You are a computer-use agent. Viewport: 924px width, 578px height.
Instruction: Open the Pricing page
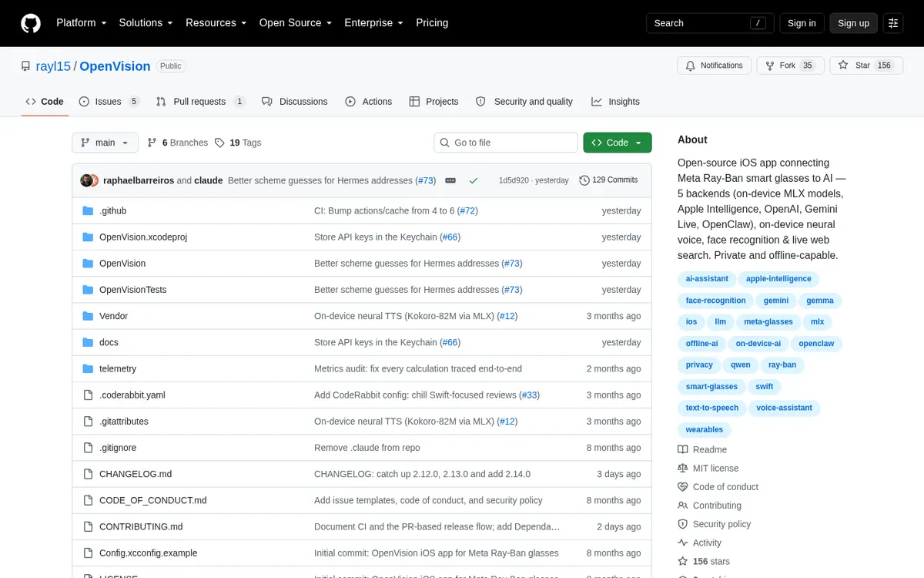tap(432, 23)
